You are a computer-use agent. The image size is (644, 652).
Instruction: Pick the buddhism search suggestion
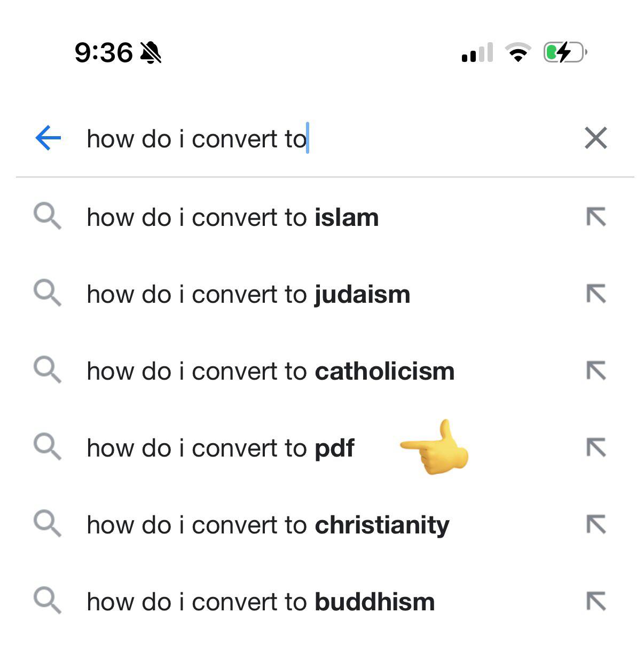(x=261, y=602)
